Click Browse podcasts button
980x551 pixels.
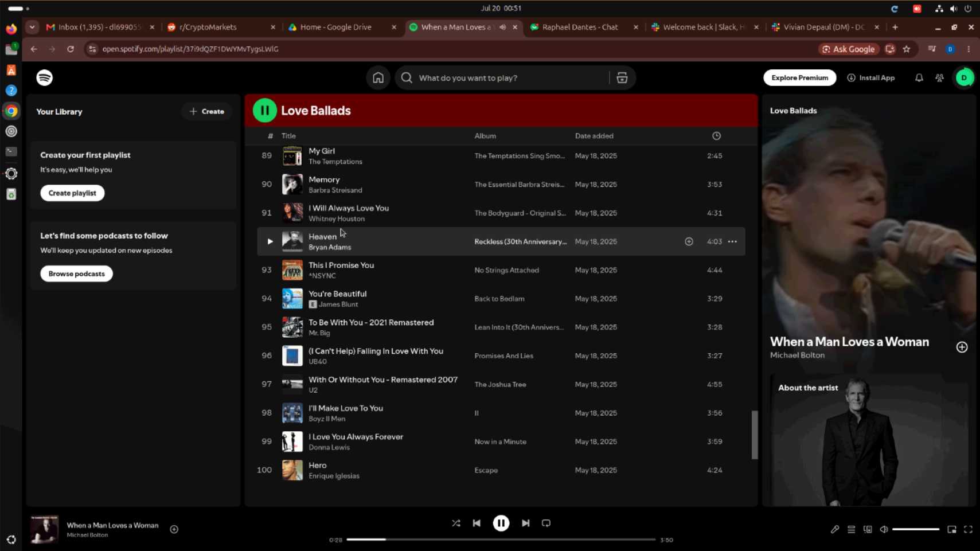[76, 273]
